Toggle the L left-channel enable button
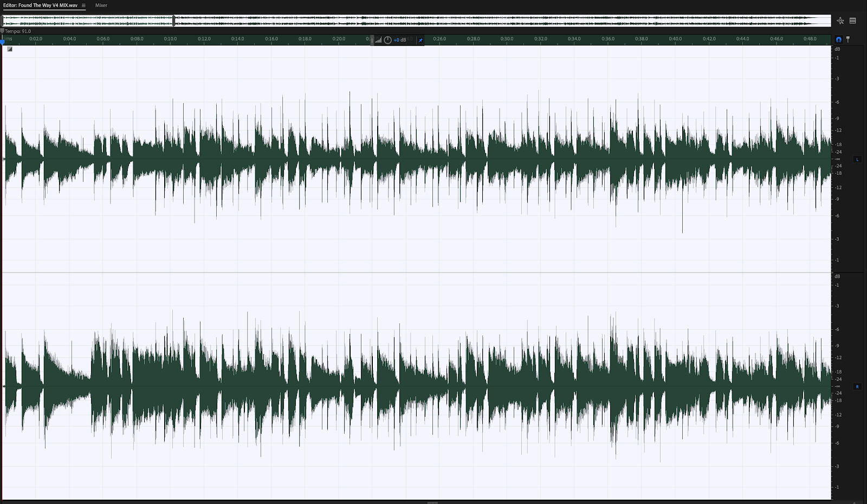Screen dimensions: 867x504 pyautogui.click(x=858, y=160)
